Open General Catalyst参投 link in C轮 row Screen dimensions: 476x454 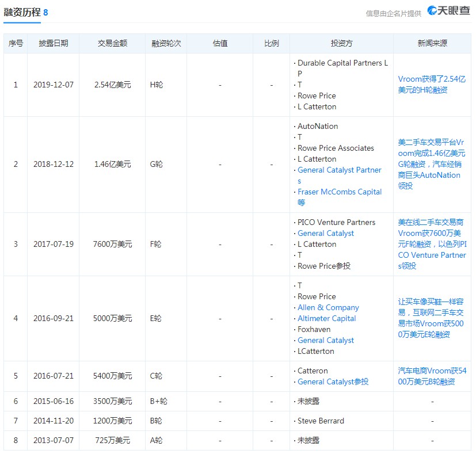click(333, 381)
